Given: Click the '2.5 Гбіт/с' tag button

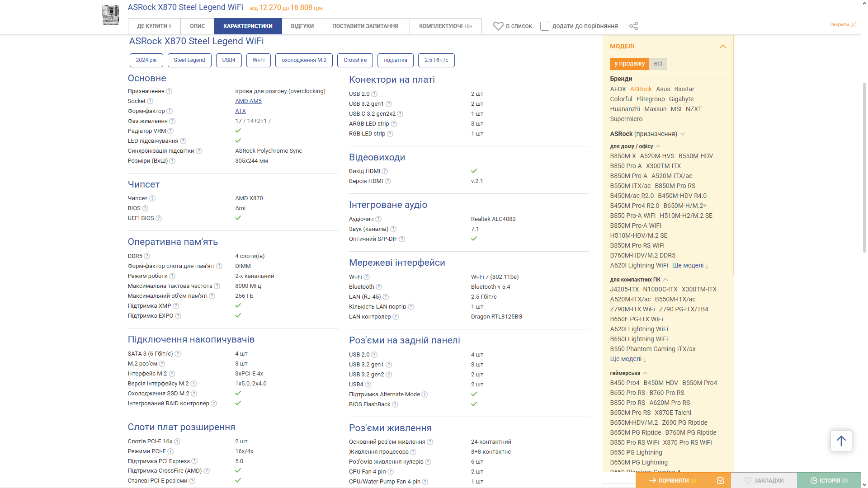Looking at the screenshot, I should 436,60.
